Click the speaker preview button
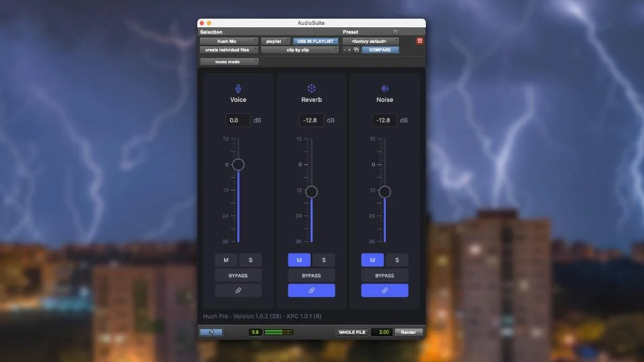 point(211,332)
